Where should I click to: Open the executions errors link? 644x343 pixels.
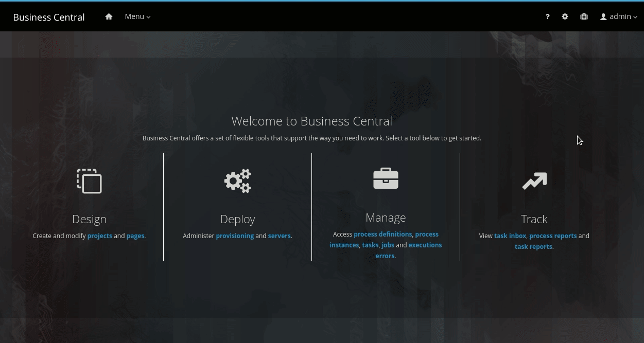[409, 250]
